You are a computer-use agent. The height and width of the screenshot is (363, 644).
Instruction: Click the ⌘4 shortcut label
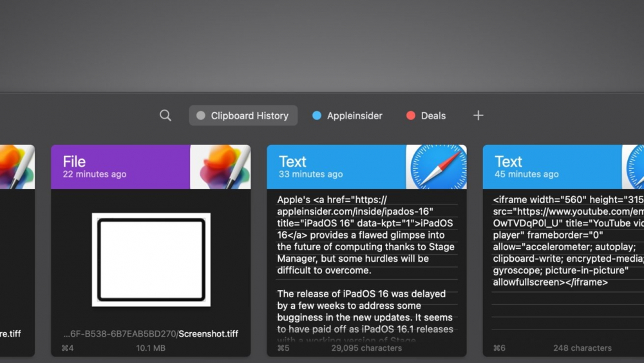point(68,348)
